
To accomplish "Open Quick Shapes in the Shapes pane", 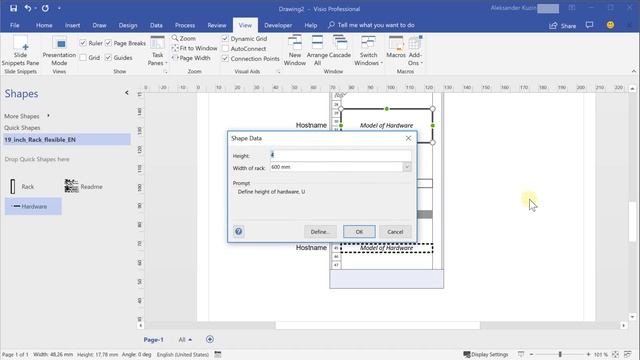I will coord(22,128).
